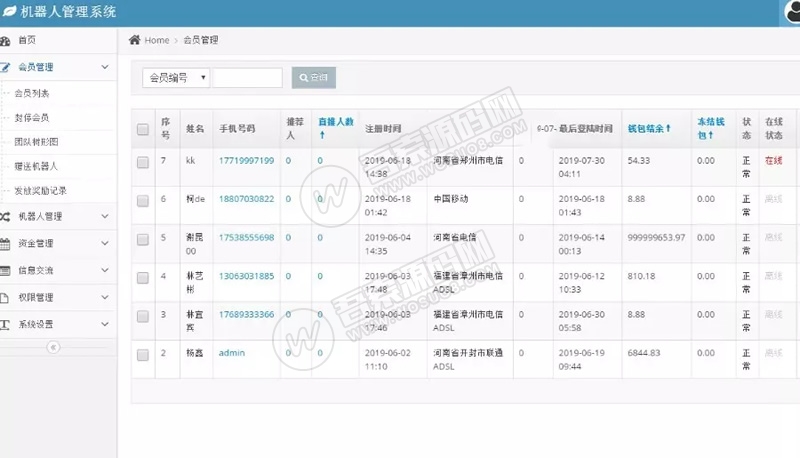
Task: Click the leaf logo icon in header
Action: (x=8, y=12)
